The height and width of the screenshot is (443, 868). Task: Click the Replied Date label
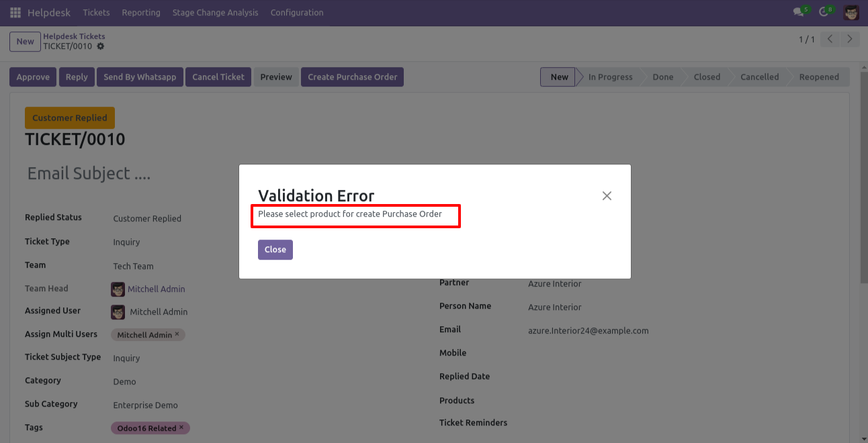pos(464,377)
